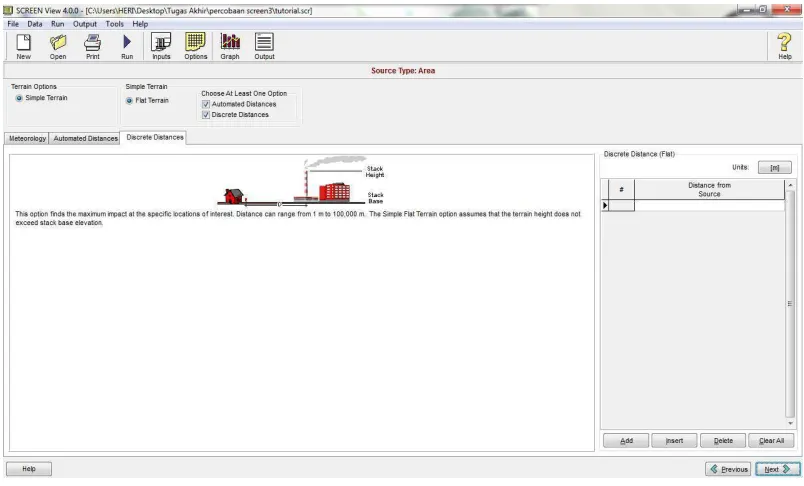Click the Source Type: Area heading
The image size is (804, 486).
[403, 71]
